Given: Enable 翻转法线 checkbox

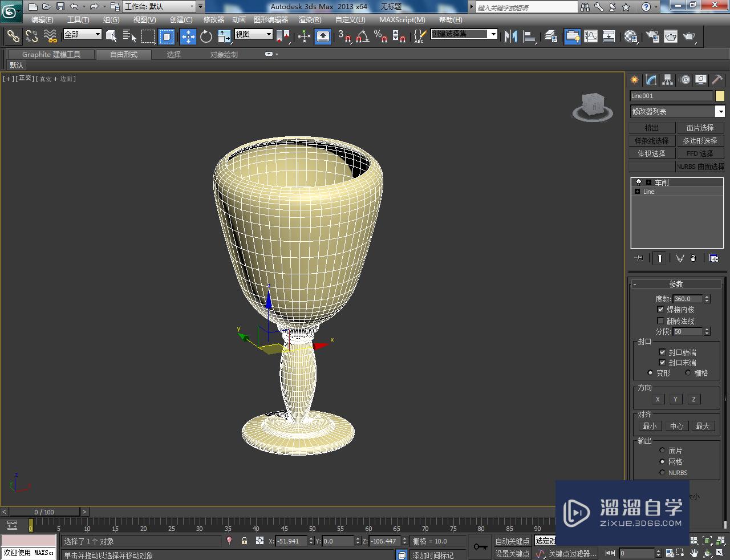Looking at the screenshot, I should pyautogui.click(x=660, y=320).
